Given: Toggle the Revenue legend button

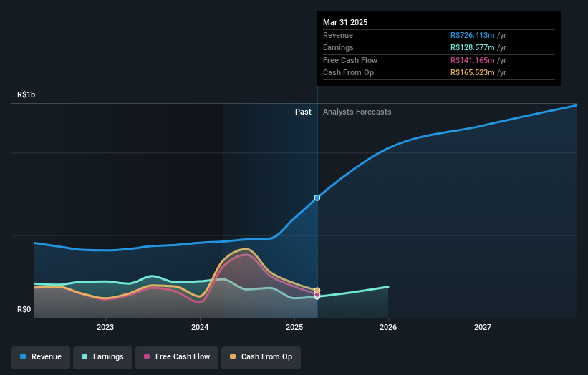Looking at the screenshot, I should (x=41, y=357).
